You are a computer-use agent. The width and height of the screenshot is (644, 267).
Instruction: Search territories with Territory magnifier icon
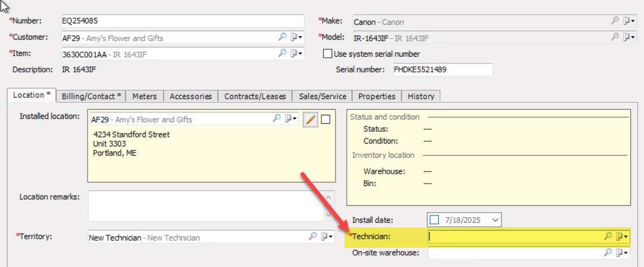[313, 236]
